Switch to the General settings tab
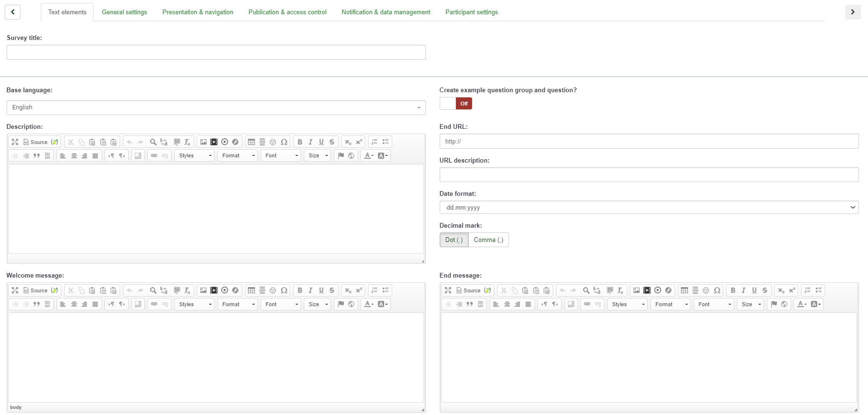The image size is (868, 415). [124, 12]
